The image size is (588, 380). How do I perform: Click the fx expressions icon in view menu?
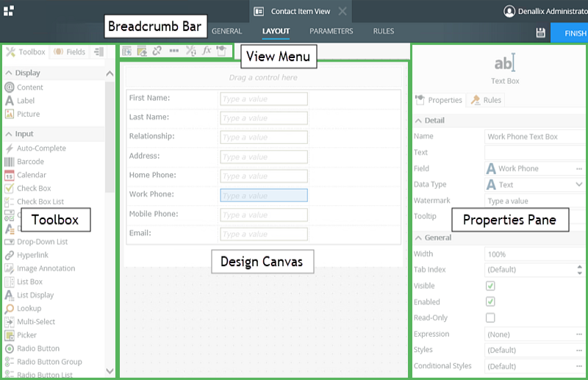click(207, 50)
